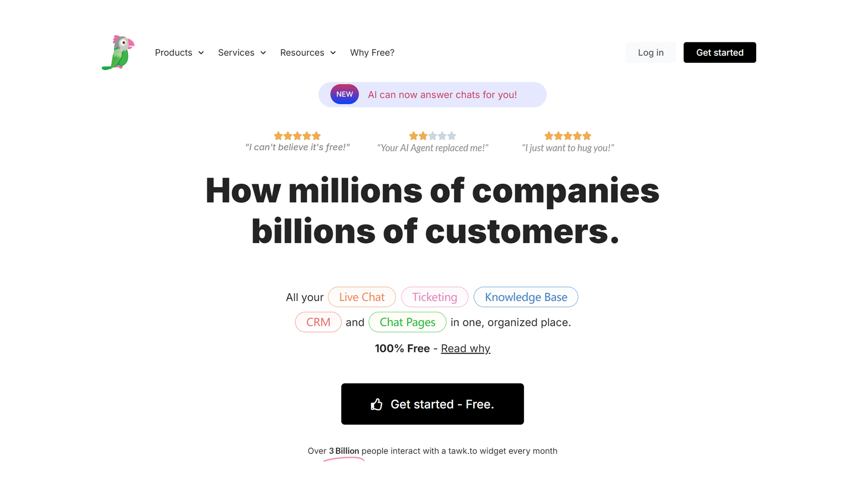Select the Live Chat pill
This screenshot has width=868, height=488.
pyautogui.click(x=362, y=297)
